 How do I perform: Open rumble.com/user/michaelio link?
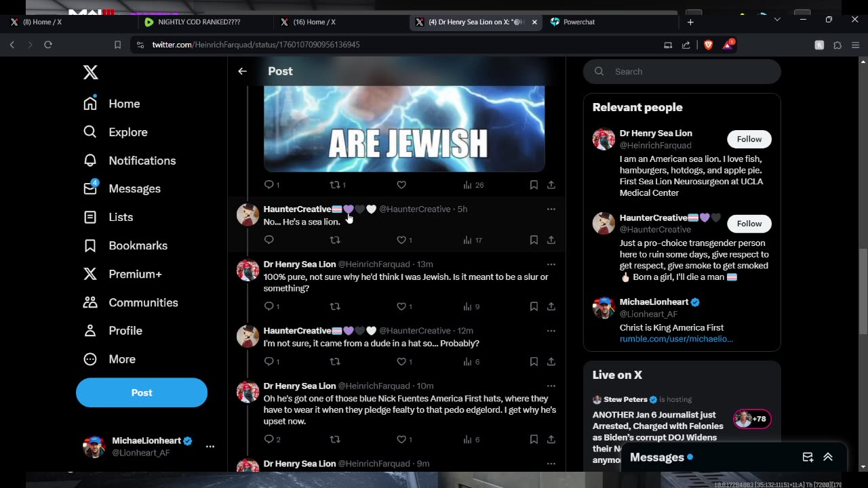click(676, 339)
